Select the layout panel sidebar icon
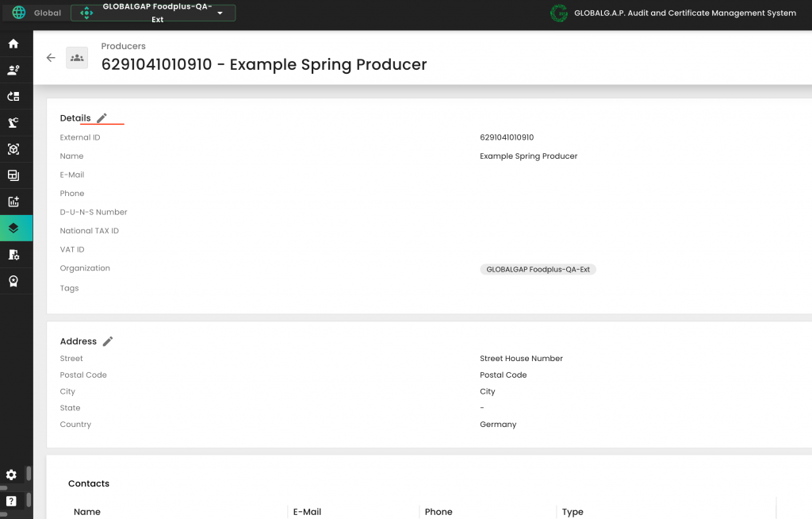 pos(13,175)
